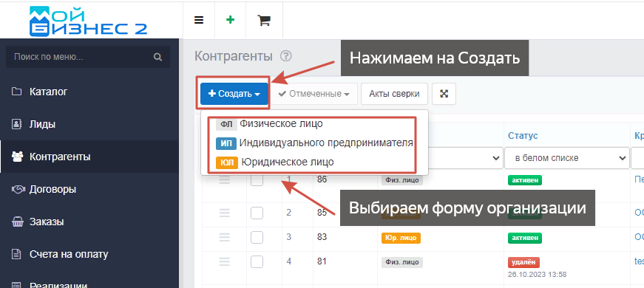
Task: Click the Контрагенты page heading
Action: (234, 56)
